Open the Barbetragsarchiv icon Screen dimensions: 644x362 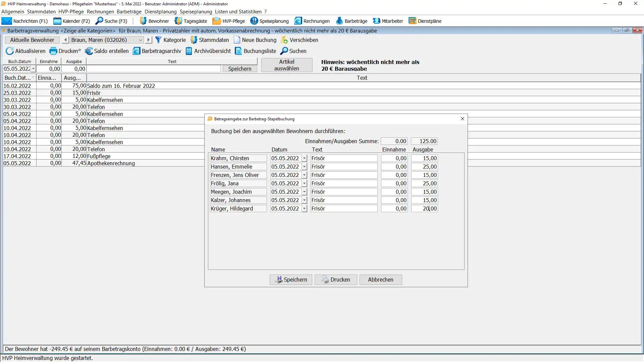click(136, 51)
